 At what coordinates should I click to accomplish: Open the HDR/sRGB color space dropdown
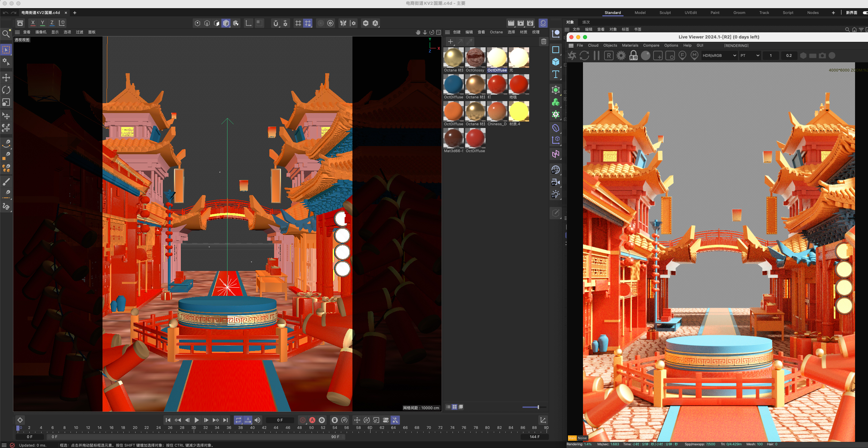coord(719,55)
